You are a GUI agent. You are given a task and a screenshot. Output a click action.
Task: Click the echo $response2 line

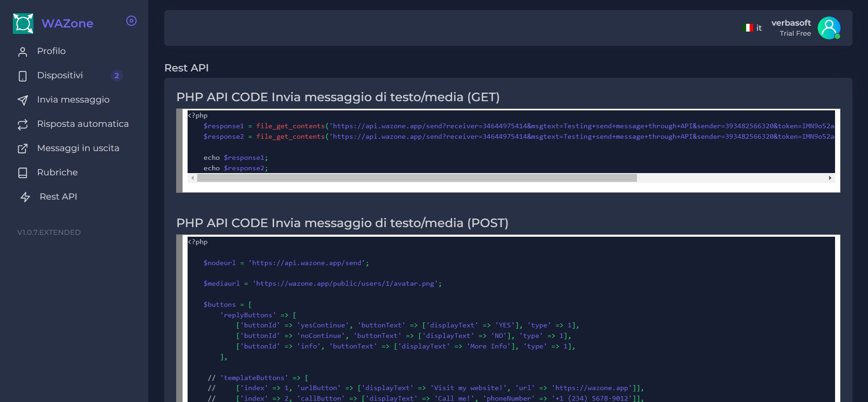236,168
